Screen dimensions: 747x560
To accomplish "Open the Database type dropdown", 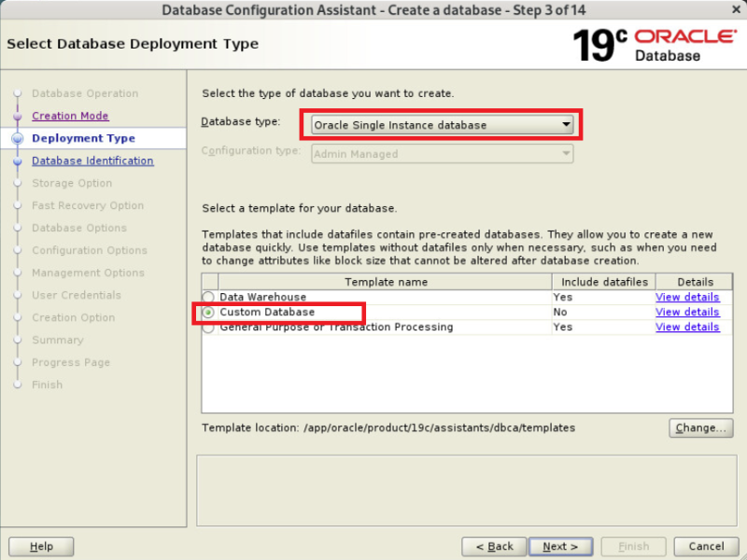I will click(442, 125).
